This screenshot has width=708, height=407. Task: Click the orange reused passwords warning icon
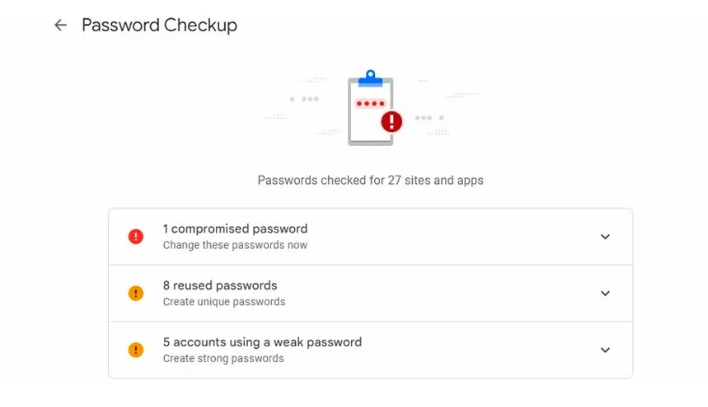coord(136,293)
